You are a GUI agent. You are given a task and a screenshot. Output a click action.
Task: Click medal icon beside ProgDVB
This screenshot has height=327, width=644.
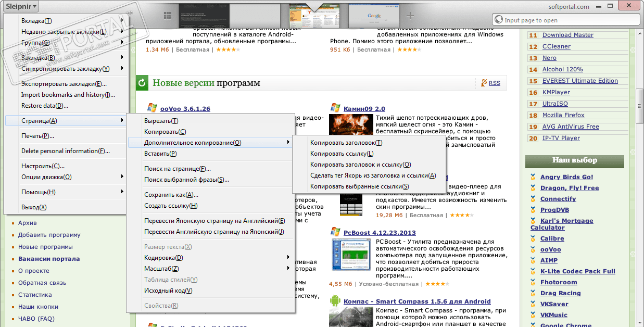click(x=533, y=210)
